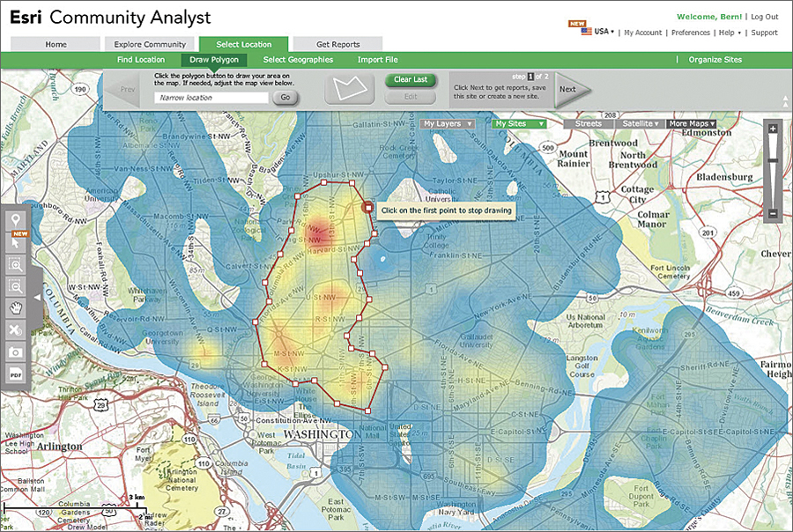The width and height of the screenshot is (793, 532).
Task: Open the Satellite basemap dropdown
Action: click(641, 123)
